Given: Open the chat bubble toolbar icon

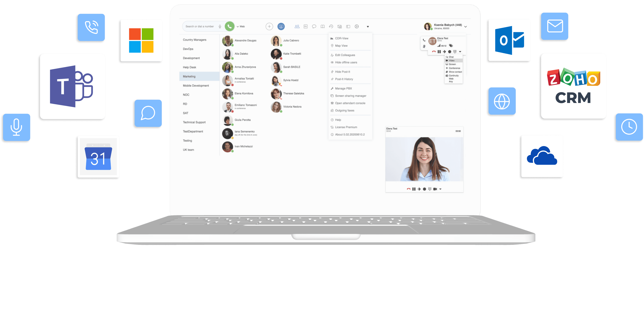Looking at the screenshot, I should click(314, 26).
